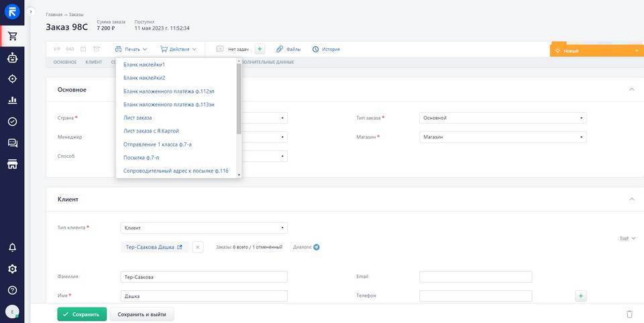Open the chats dialog sidebar icon
Viewport: 644px width, 323px height.
(x=12, y=143)
